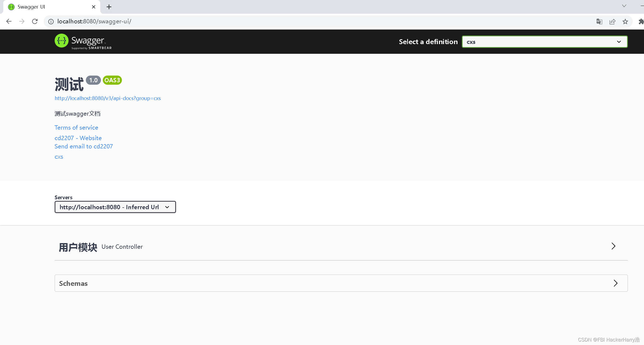Open a new browser tab
Screen dimensions: 644x345
pyautogui.click(x=109, y=7)
